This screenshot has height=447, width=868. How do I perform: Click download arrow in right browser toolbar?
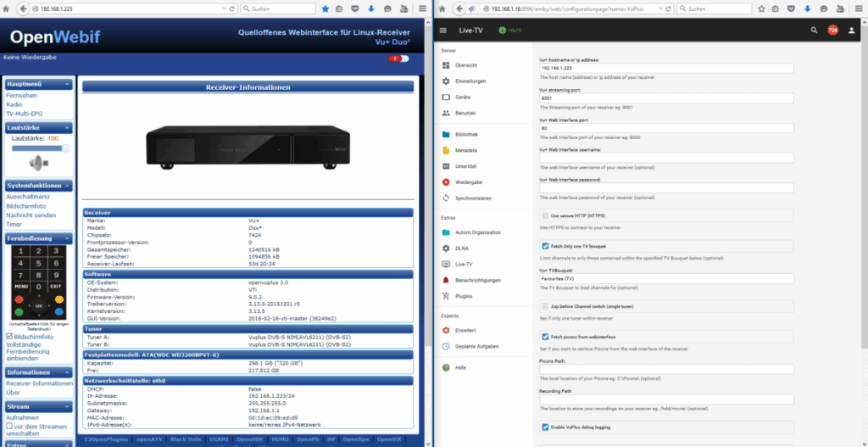(x=808, y=9)
